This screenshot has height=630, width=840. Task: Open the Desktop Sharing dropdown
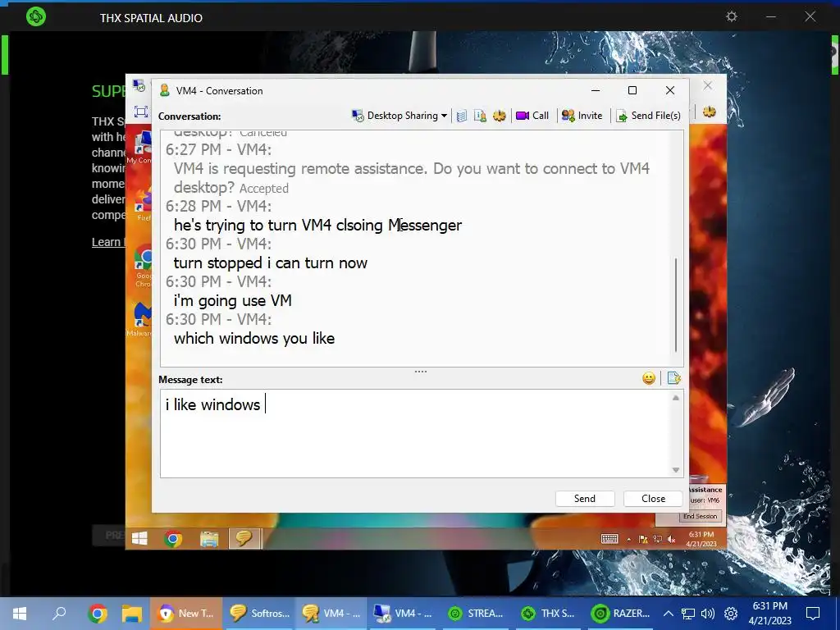pos(399,116)
